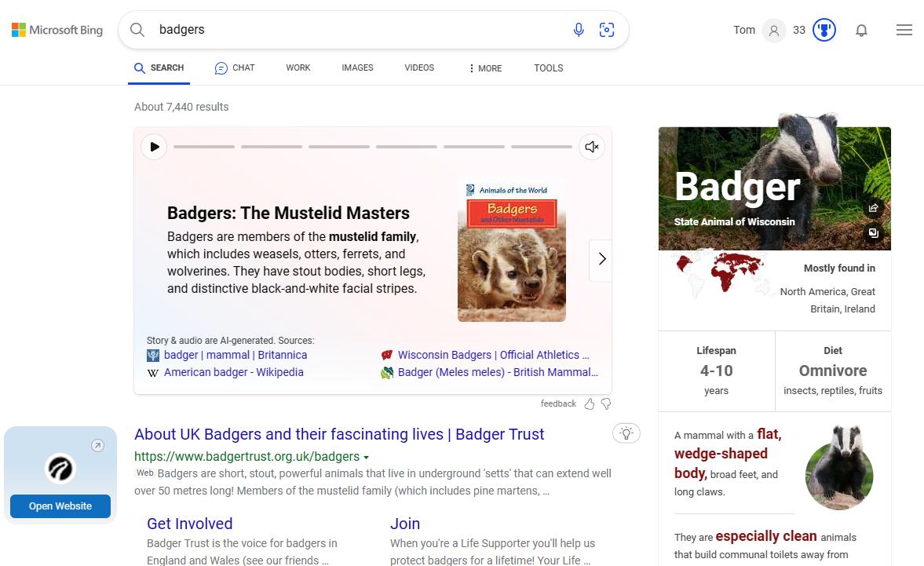This screenshot has width=924, height=566.
Task: Click the search box containing badgers
Action: pyautogui.click(x=353, y=30)
